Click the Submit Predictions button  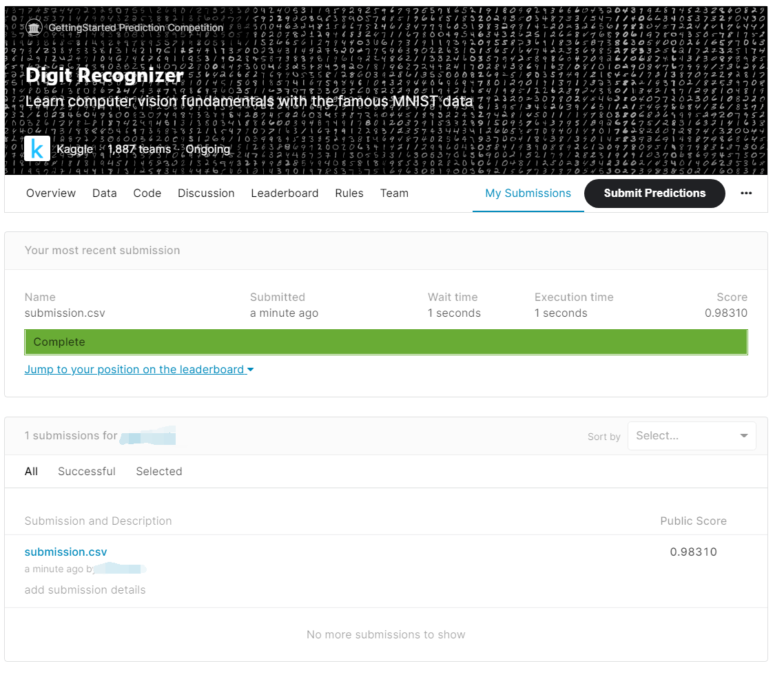point(654,194)
